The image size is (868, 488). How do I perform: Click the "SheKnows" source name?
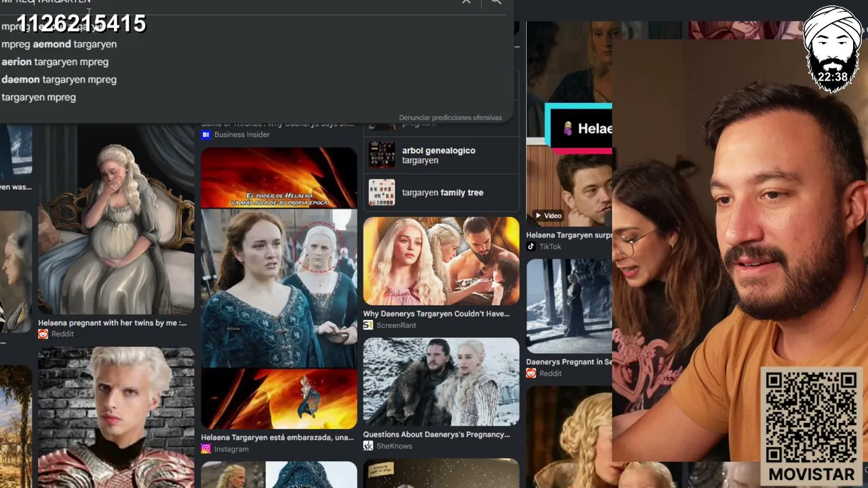tap(395, 446)
